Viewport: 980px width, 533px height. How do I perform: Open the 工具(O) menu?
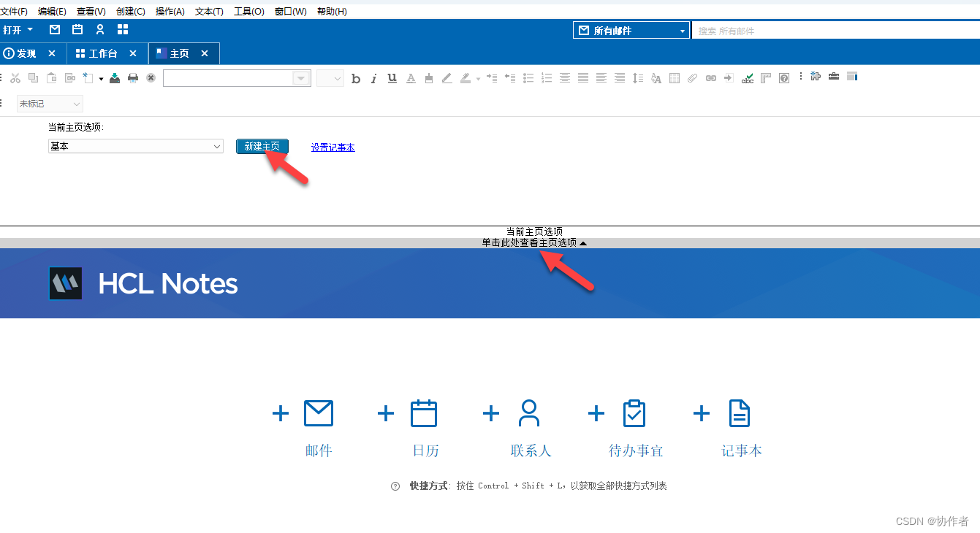coord(249,12)
